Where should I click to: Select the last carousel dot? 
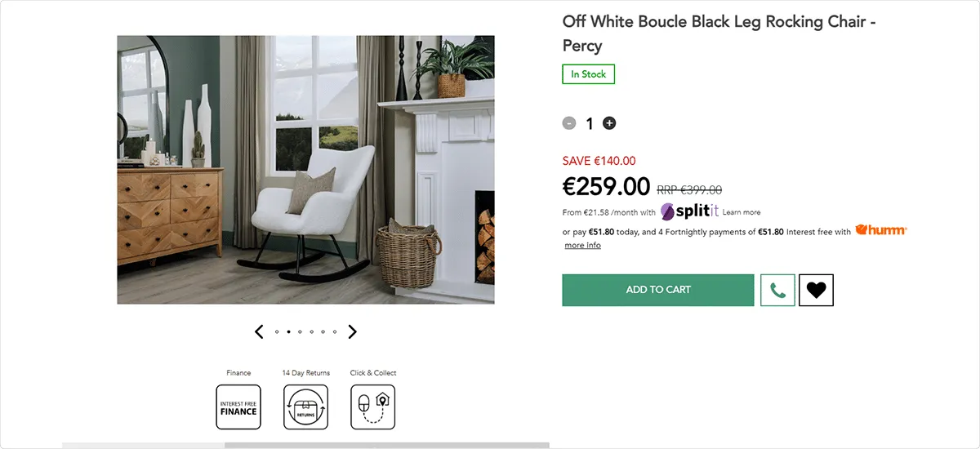coord(334,332)
